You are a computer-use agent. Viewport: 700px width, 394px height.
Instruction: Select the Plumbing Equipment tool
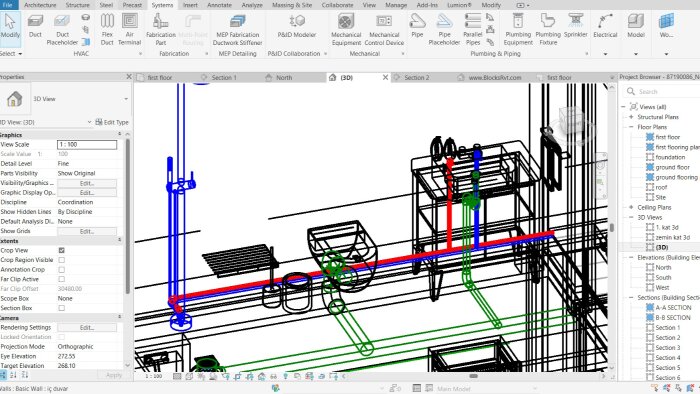click(x=518, y=29)
